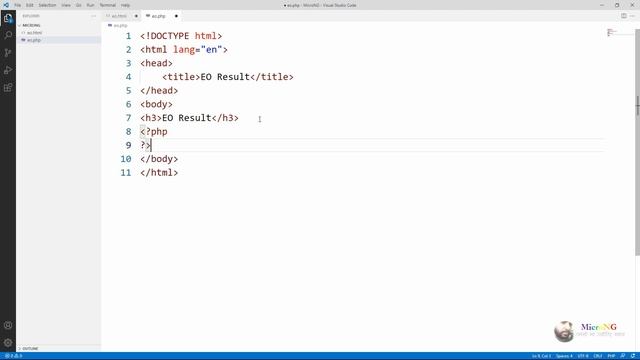Click the EXPLORER panel title

tap(31, 16)
